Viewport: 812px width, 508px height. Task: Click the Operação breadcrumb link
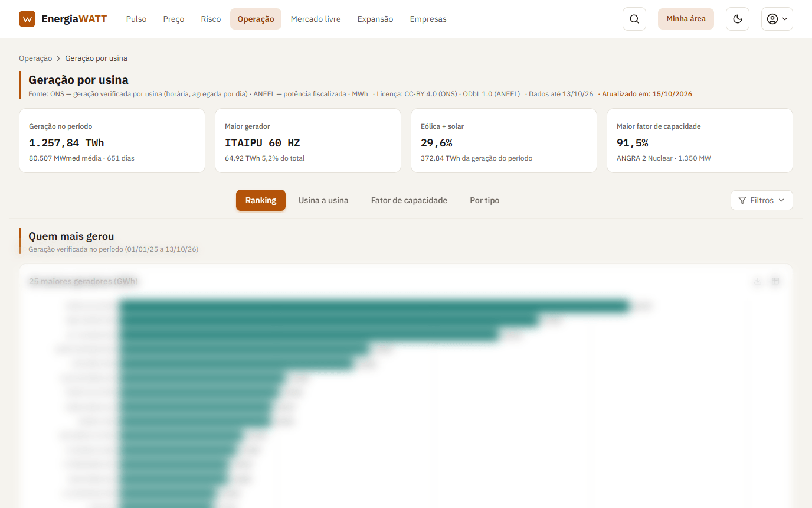[35, 58]
